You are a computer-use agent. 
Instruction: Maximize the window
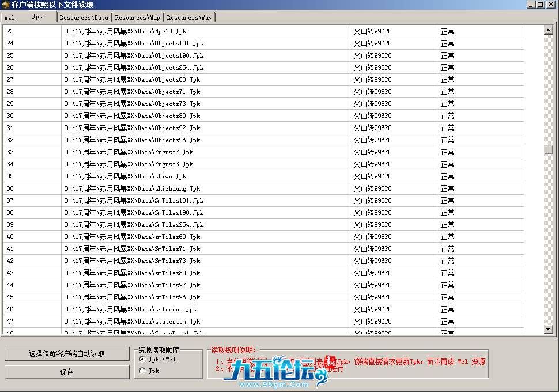541,5
